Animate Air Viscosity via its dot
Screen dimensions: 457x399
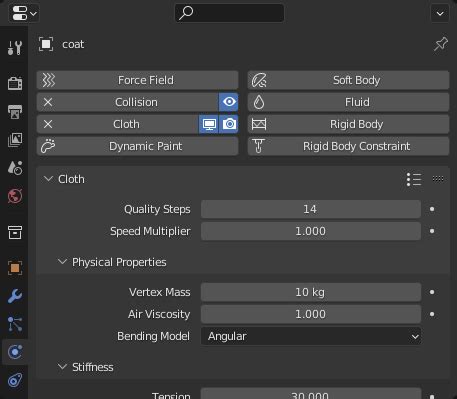click(432, 314)
